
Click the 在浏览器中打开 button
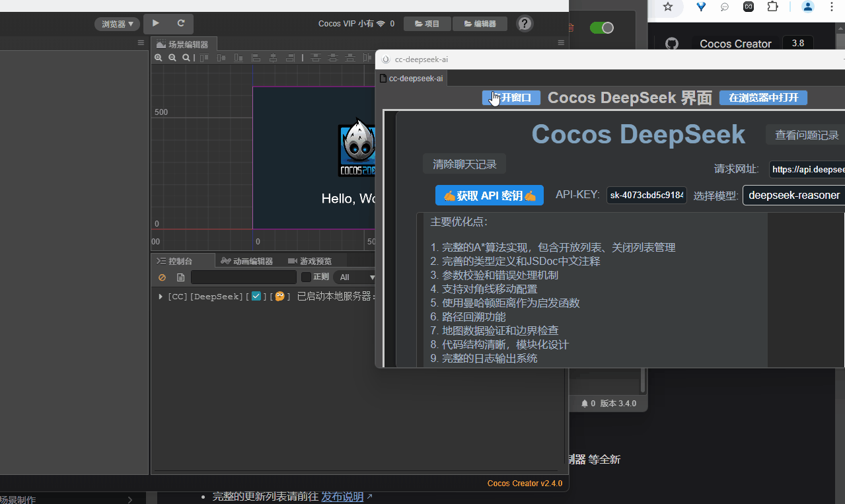click(x=763, y=98)
